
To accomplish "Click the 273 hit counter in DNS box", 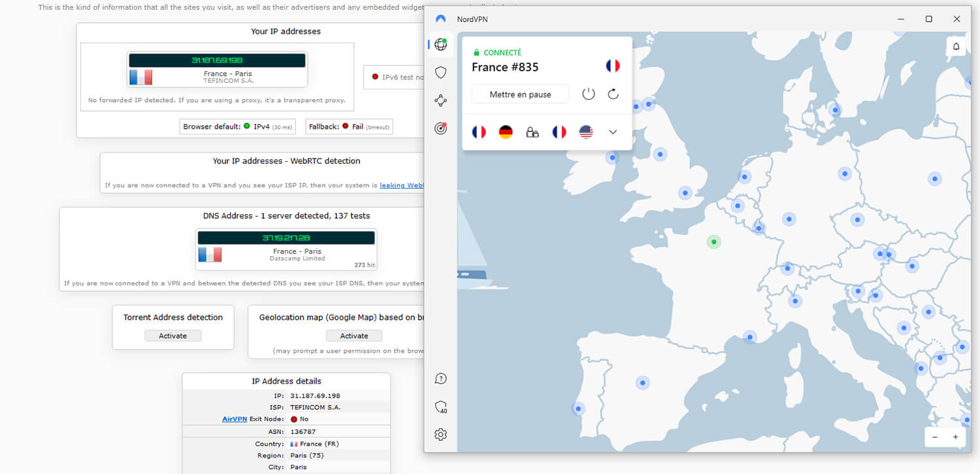I will pyautogui.click(x=364, y=265).
